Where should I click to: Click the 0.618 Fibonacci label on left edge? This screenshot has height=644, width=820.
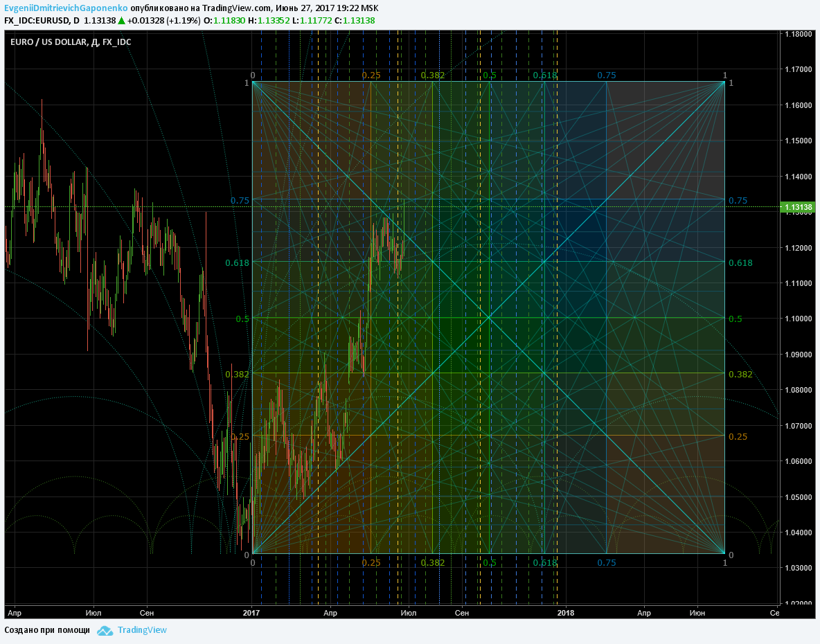(x=238, y=263)
